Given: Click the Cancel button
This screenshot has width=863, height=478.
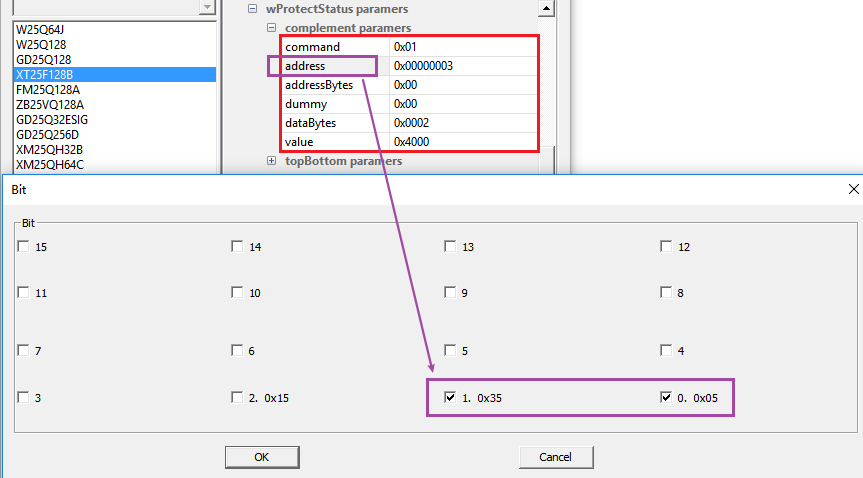Looking at the screenshot, I should 555,457.
